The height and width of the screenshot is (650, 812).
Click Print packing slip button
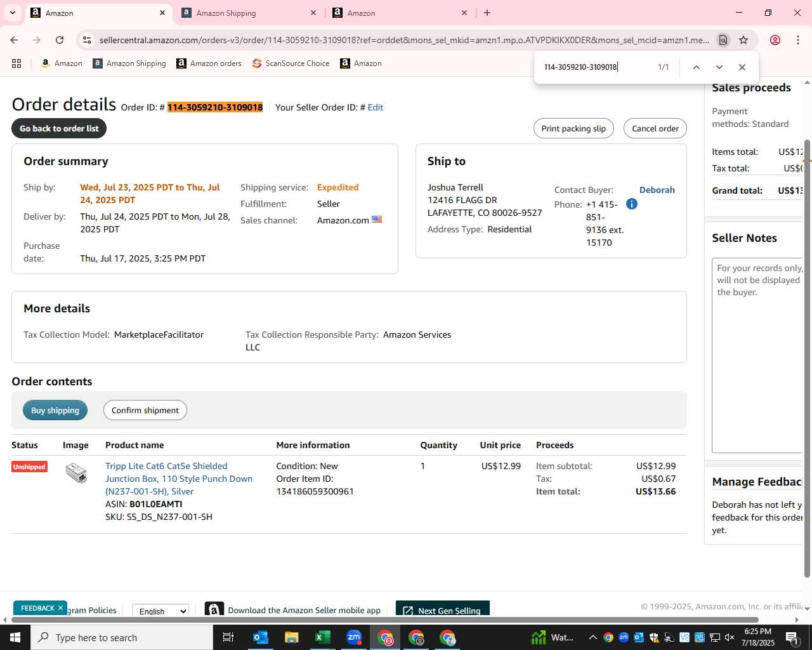click(x=573, y=128)
